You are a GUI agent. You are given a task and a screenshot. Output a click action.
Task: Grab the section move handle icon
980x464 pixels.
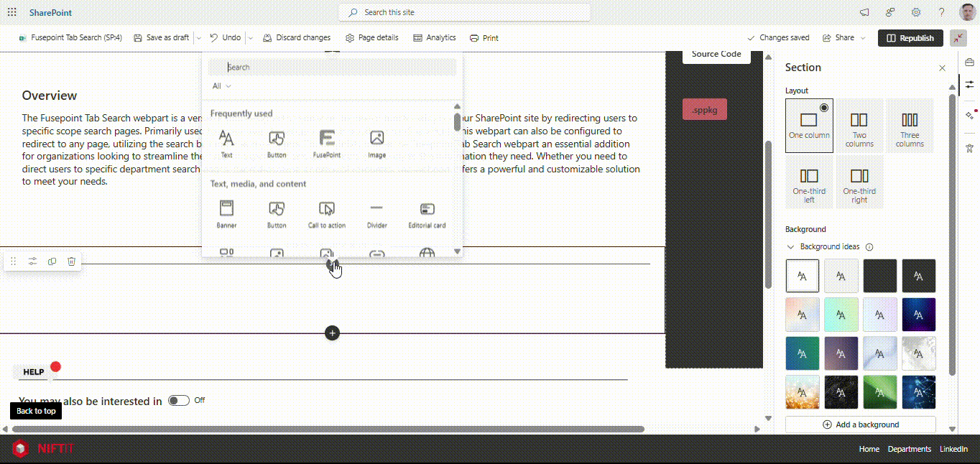click(x=13, y=261)
